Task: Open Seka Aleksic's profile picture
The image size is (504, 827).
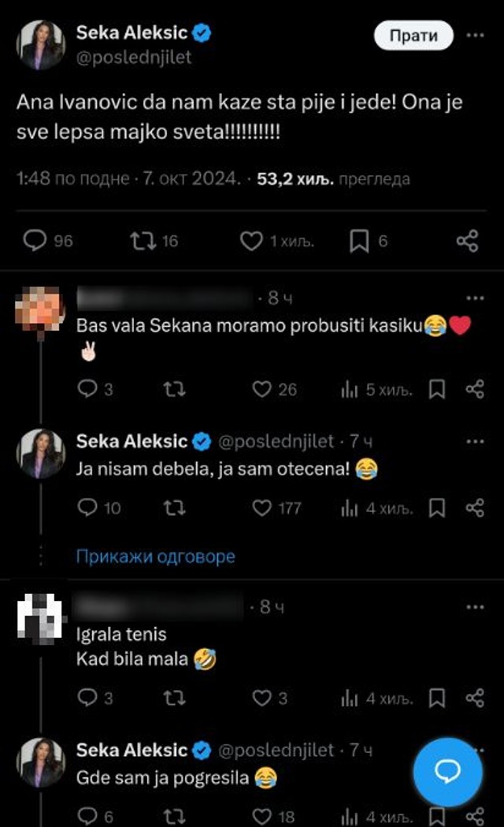Action: pyautogui.click(x=40, y=43)
